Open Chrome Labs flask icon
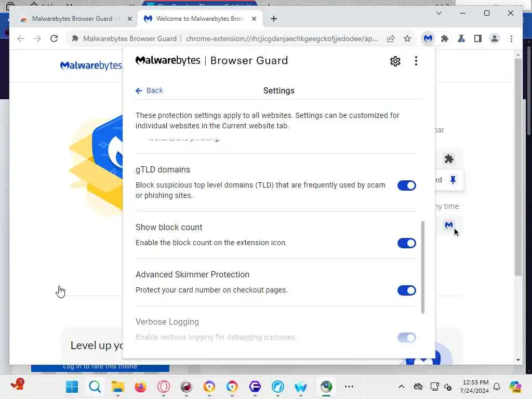The image size is (532, 399). click(461, 38)
